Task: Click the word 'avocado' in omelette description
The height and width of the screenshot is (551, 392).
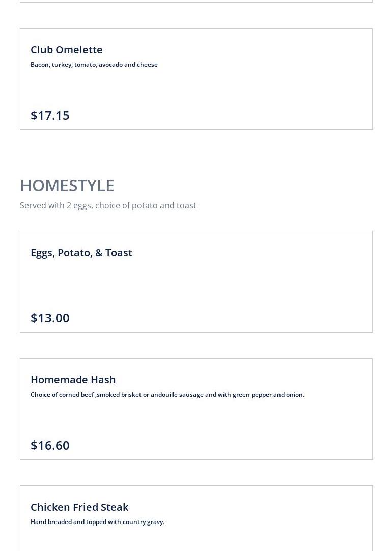Action: [110, 65]
